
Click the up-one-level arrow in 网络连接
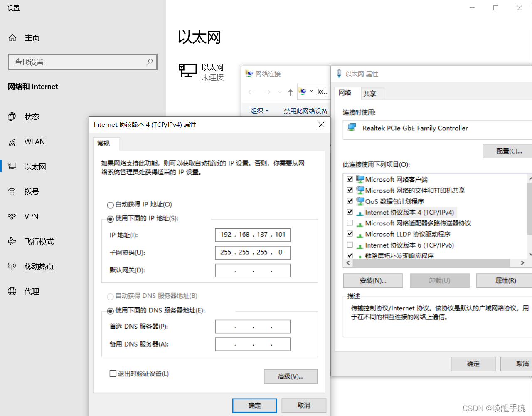[291, 92]
